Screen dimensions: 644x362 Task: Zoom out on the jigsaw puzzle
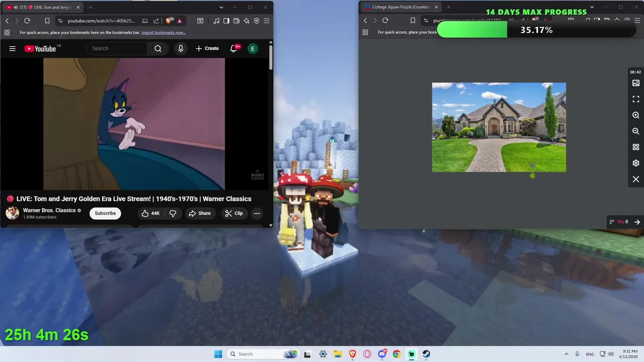click(636, 131)
